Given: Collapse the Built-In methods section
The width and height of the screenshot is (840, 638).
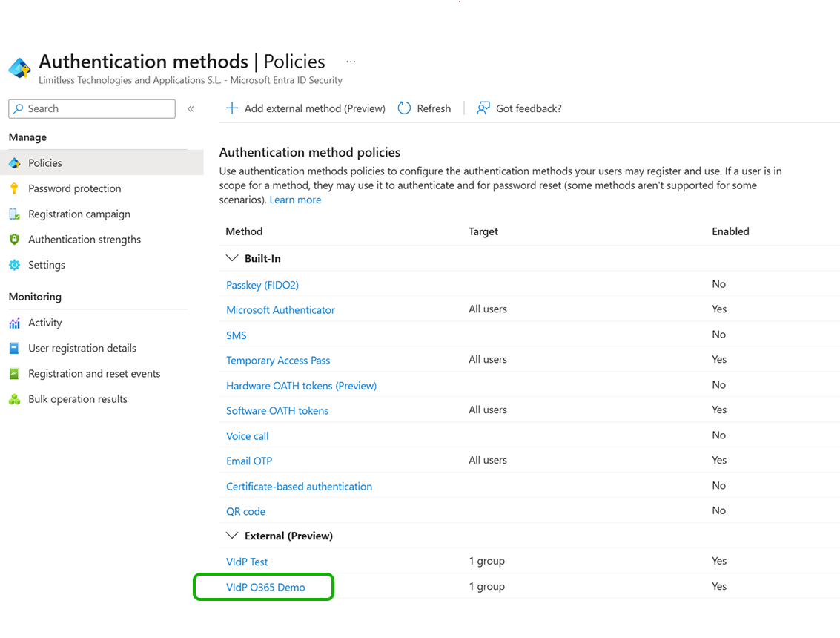Looking at the screenshot, I should [x=232, y=259].
